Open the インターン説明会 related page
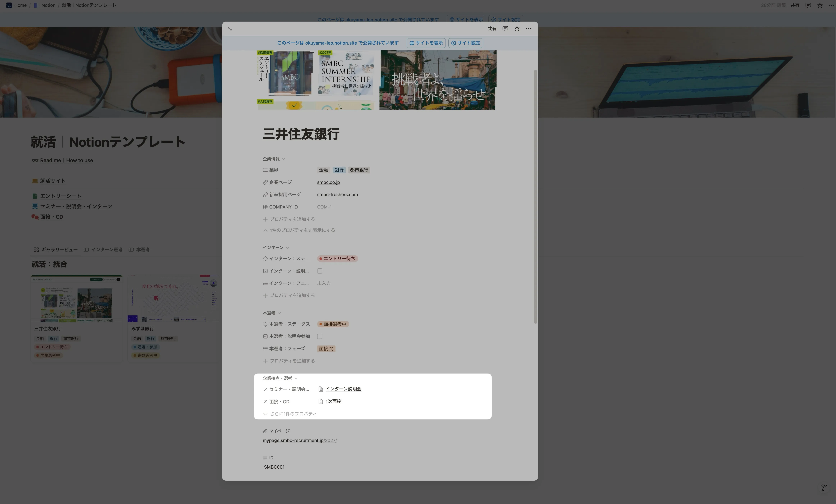 click(344, 389)
